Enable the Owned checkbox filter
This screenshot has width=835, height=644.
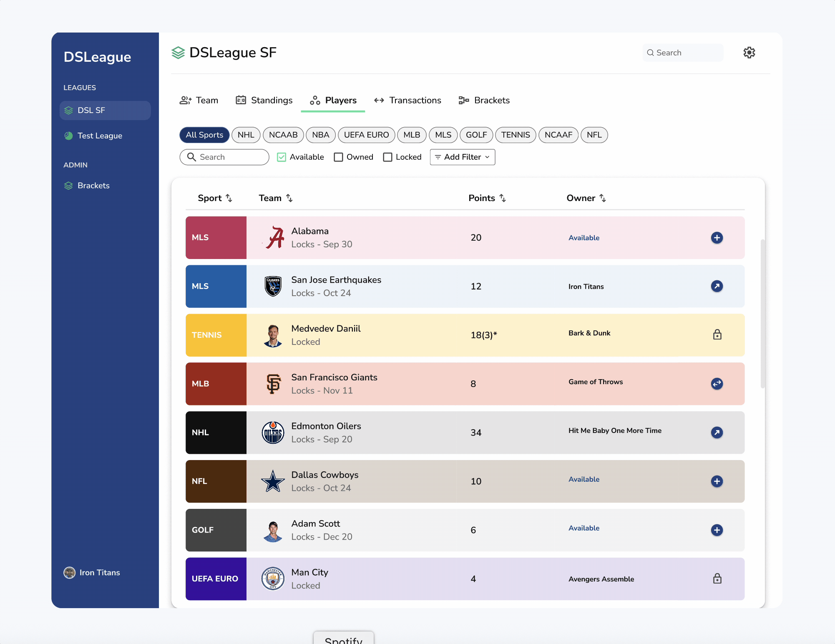click(x=338, y=157)
